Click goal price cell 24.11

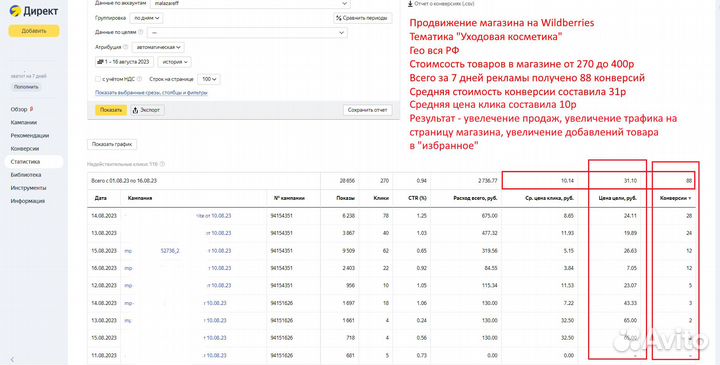tap(630, 216)
